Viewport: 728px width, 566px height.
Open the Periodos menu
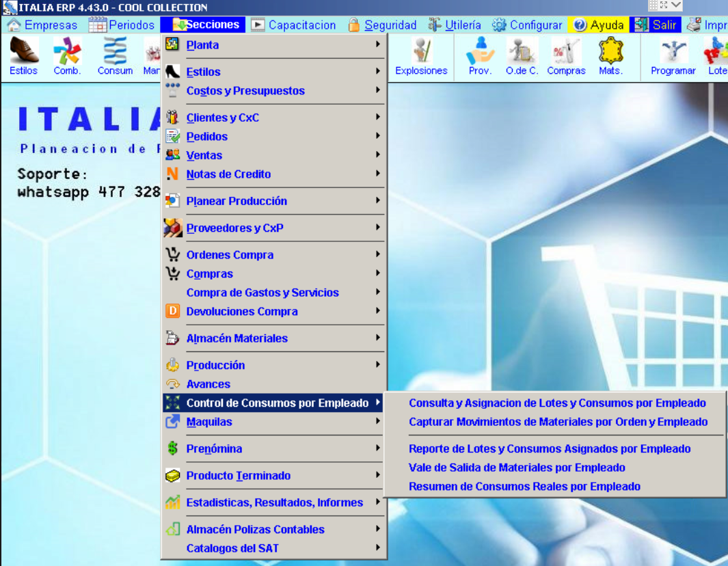(x=122, y=25)
